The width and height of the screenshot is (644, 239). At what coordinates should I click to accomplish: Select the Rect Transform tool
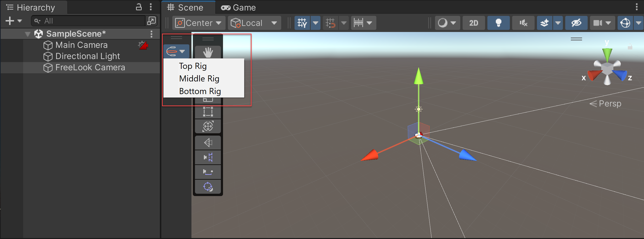click(208, 112)
